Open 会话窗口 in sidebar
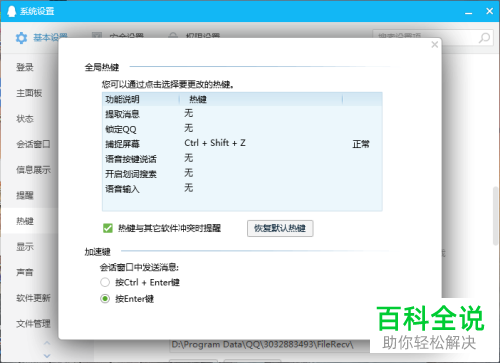Screen dimensions: 500x363 33,144
